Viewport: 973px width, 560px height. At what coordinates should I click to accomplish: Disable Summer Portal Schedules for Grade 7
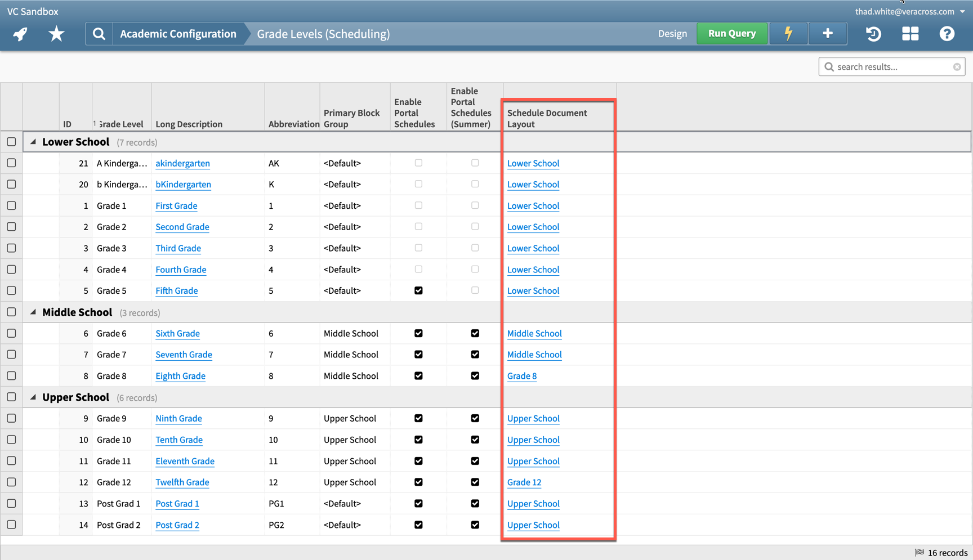(475, 355)
